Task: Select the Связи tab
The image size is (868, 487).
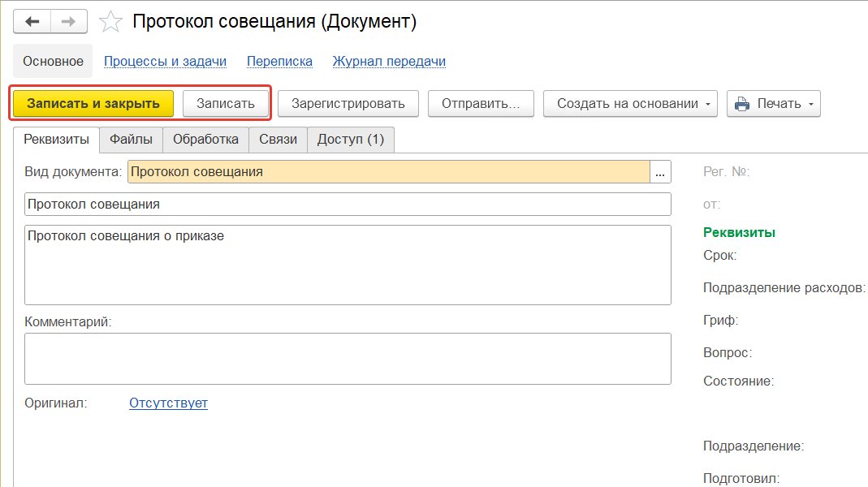Action: (x=278, y=140)
